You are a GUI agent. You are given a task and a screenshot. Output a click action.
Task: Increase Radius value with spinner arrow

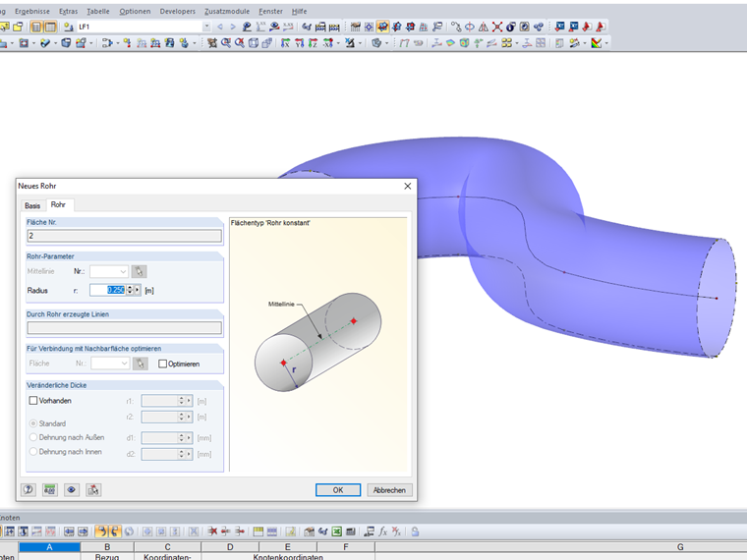130,288
